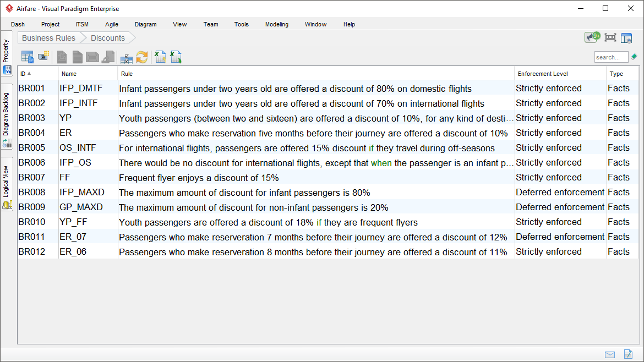
Task: Refresh the business rules grid
Action: (141, 57)
